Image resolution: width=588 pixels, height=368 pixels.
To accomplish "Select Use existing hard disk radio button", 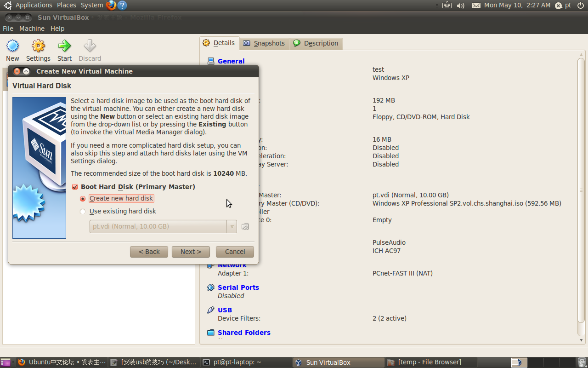I will pos(83,212).
